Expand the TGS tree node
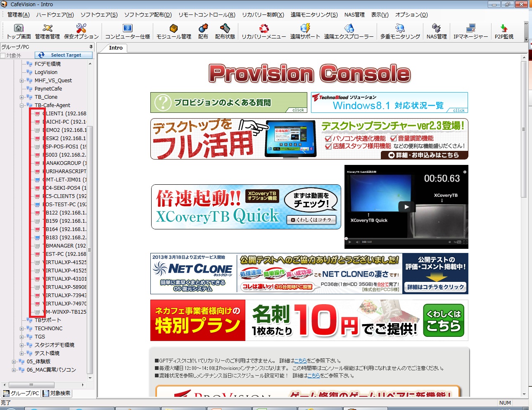This screenshot has height=410, width=532. pos(22,337)
